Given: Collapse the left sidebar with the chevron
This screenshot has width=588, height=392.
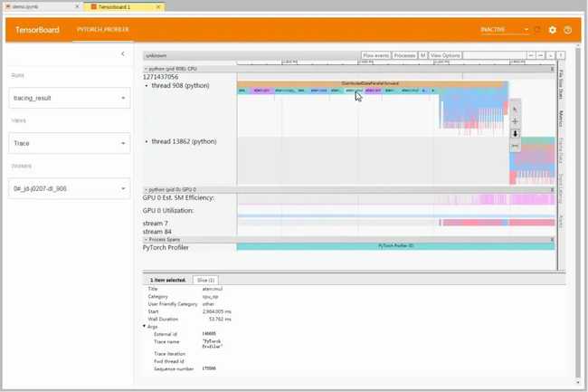Looking at the screenshot, I should coord(123,54).
